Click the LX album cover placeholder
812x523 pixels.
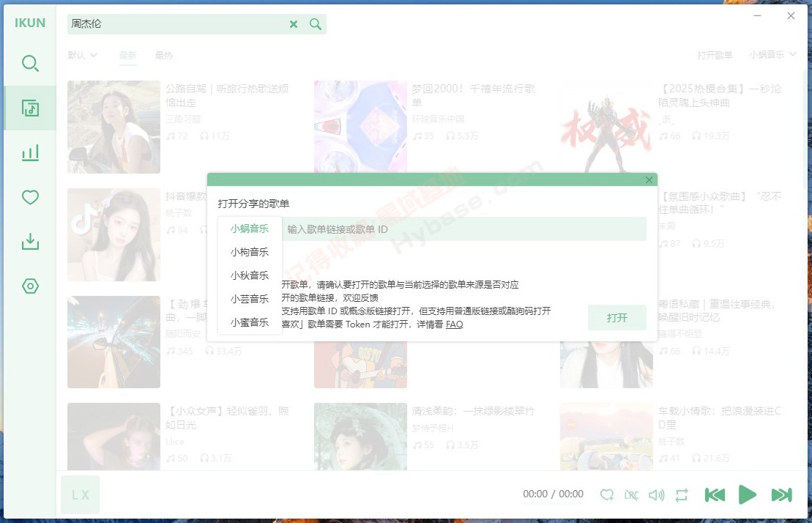point(81,495)
